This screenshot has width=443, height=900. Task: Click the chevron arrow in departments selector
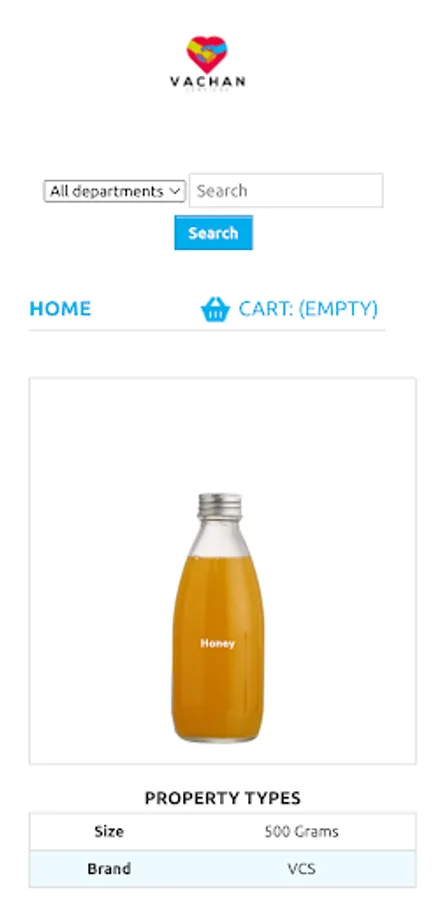tap(175, 191)
